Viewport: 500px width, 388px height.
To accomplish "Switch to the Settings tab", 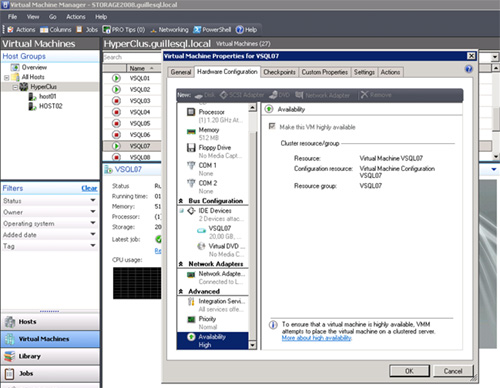I will [x=364, y=72].
